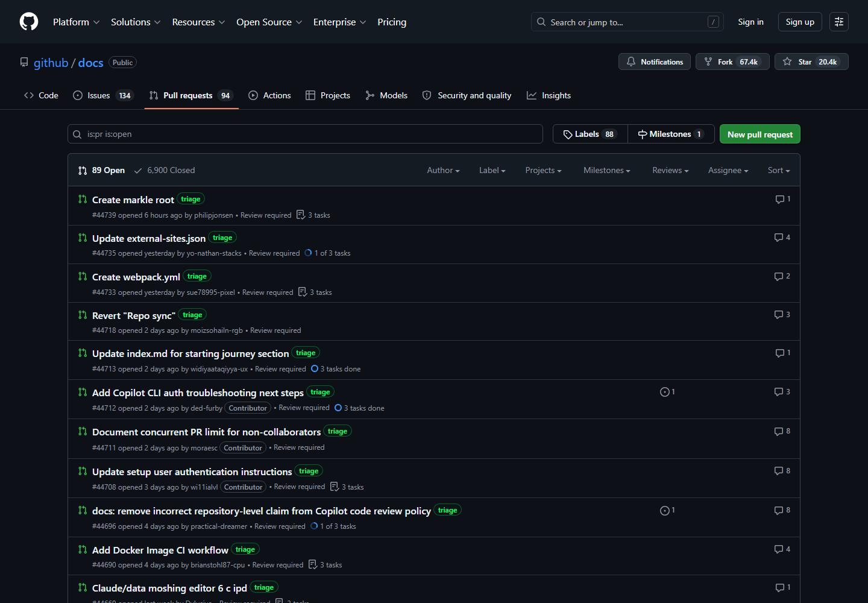
Task: Click comment icon for concurrent PR limit row
Action: pos(779,431)
